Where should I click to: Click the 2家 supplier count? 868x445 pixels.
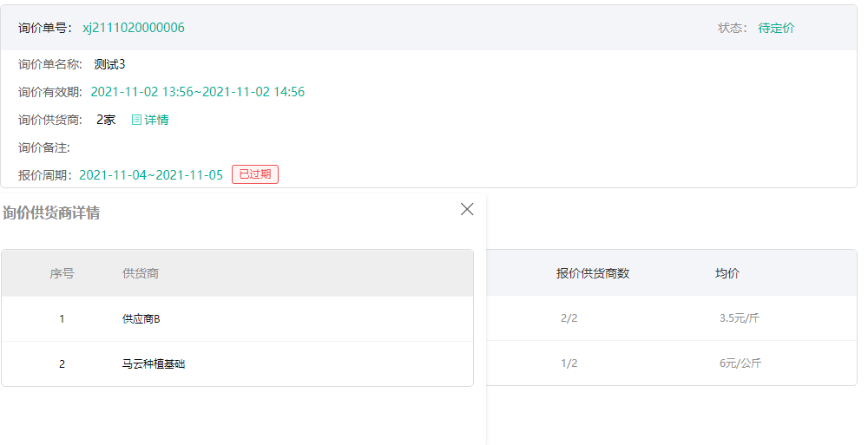(x=106, y=120)
